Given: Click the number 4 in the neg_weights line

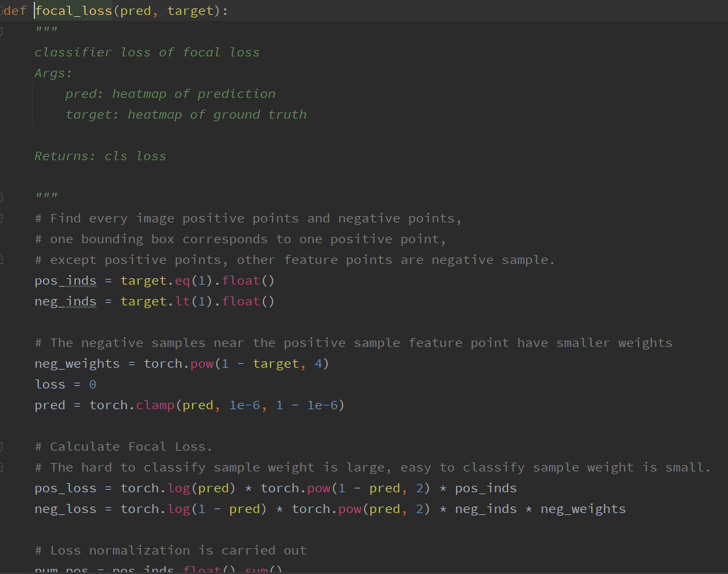Looking at the screenshot, I should point(319,364).
